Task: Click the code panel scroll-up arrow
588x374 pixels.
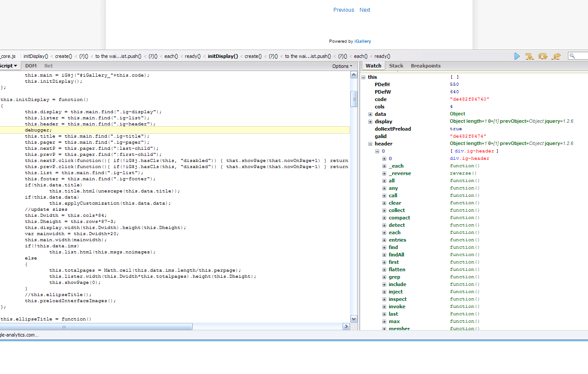Action: pos(354,75)
